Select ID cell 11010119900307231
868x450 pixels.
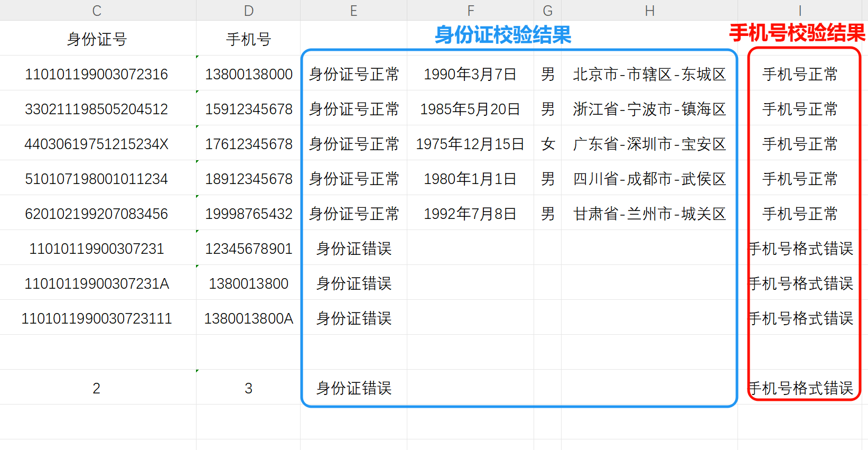point(97,248)
